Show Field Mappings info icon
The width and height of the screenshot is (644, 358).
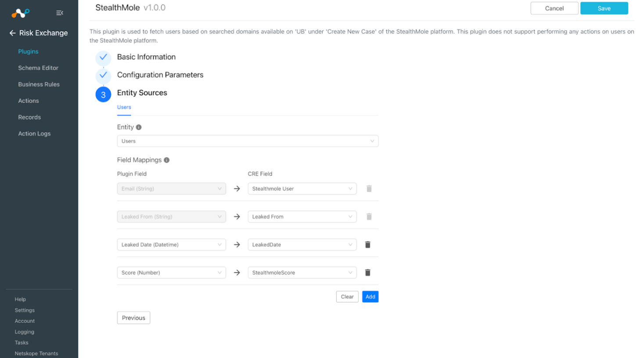167,160
